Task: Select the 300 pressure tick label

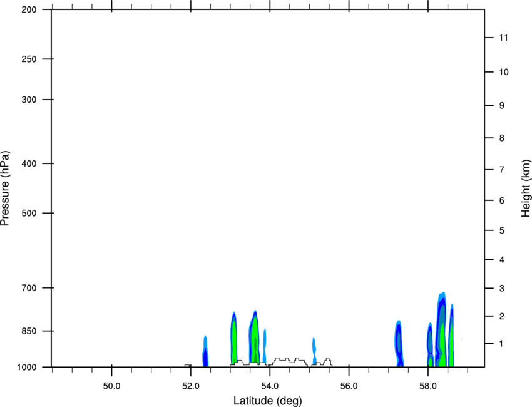Action: pos(29,100)
